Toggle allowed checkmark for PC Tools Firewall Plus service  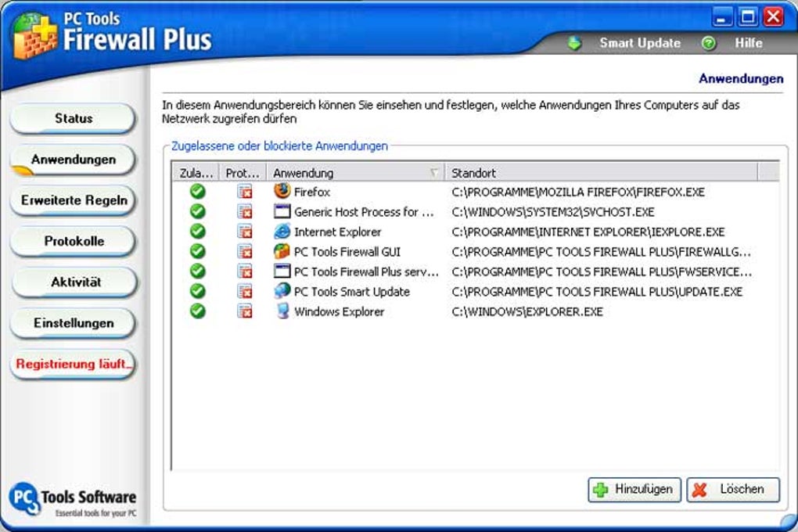tap(197, 271)
